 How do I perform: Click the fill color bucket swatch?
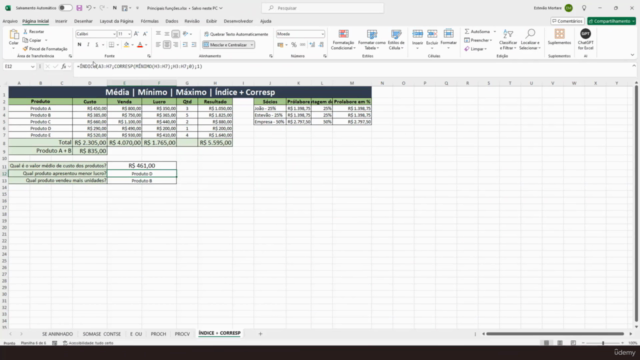(x=127, y=44)
